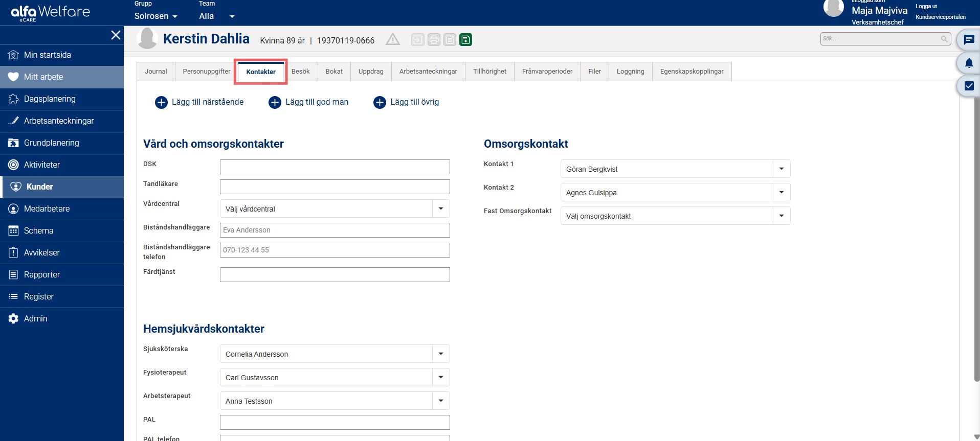Open the checkmark tasks side icon
This screenshot has width=980, height=441.
click(969, 86)
